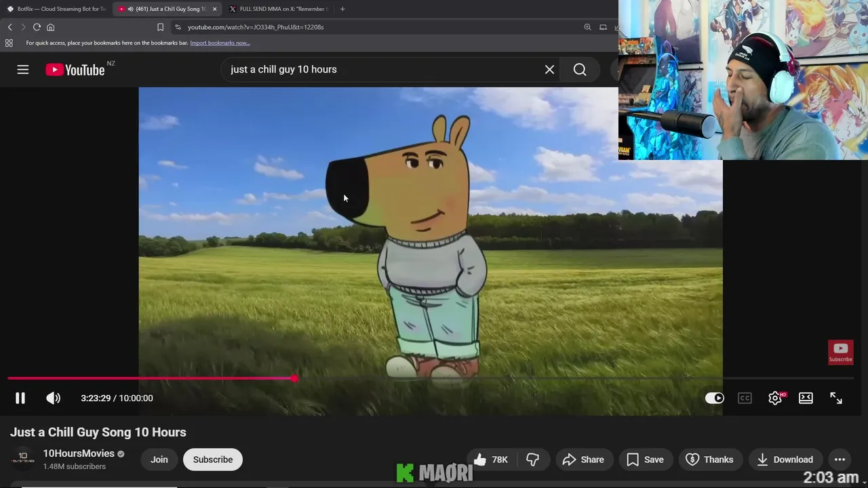Click the channel Subscribe watermark in the video
This screenshot has height=488, width=868.
(840, 352)
